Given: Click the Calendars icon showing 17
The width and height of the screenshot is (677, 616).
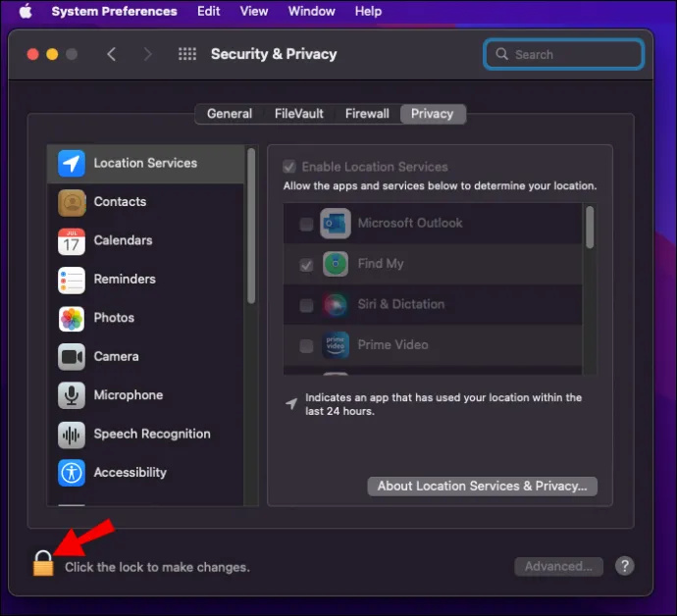Looking at the screenshot, I should (x=72, y=241).
